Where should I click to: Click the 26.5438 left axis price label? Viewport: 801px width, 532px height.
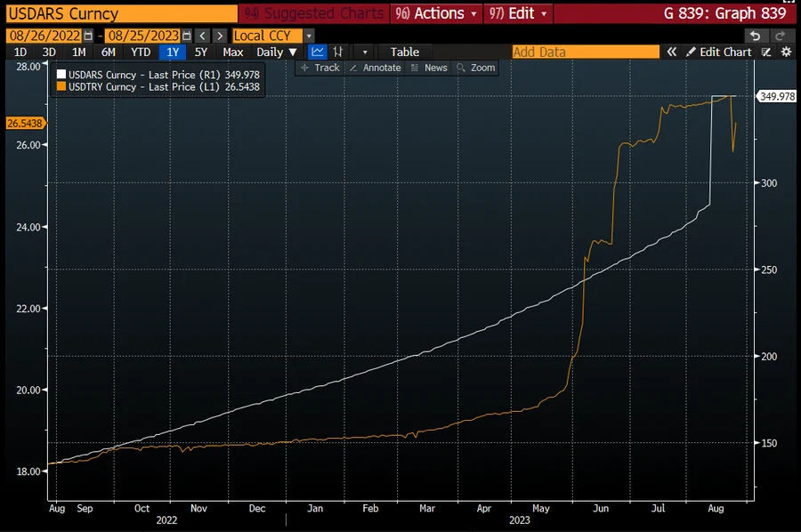25,123
